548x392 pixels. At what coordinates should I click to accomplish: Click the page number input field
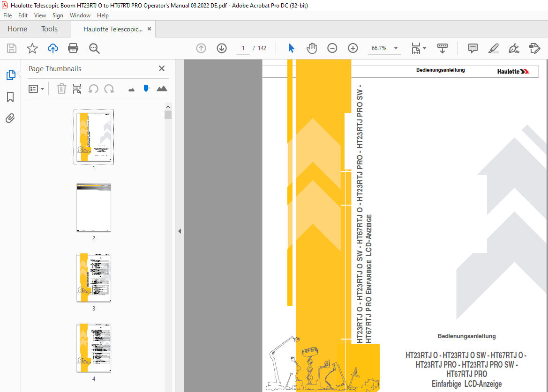243,48
